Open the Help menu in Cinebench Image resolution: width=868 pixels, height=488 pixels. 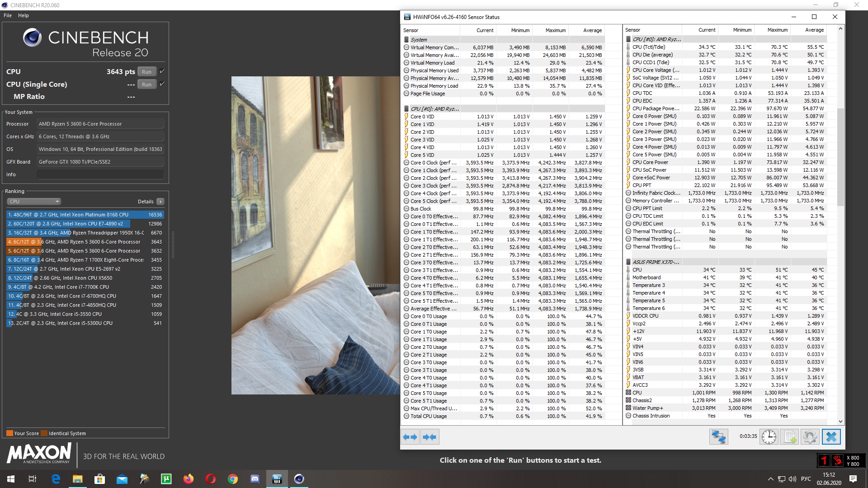click(x=24, y=15)
